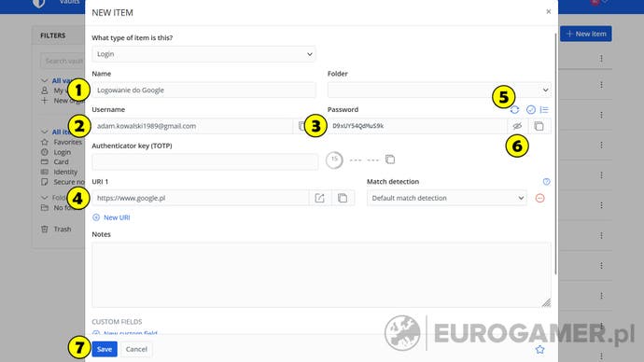
Task: Open the Default match detection dropdown
Action: pos(446,198)
